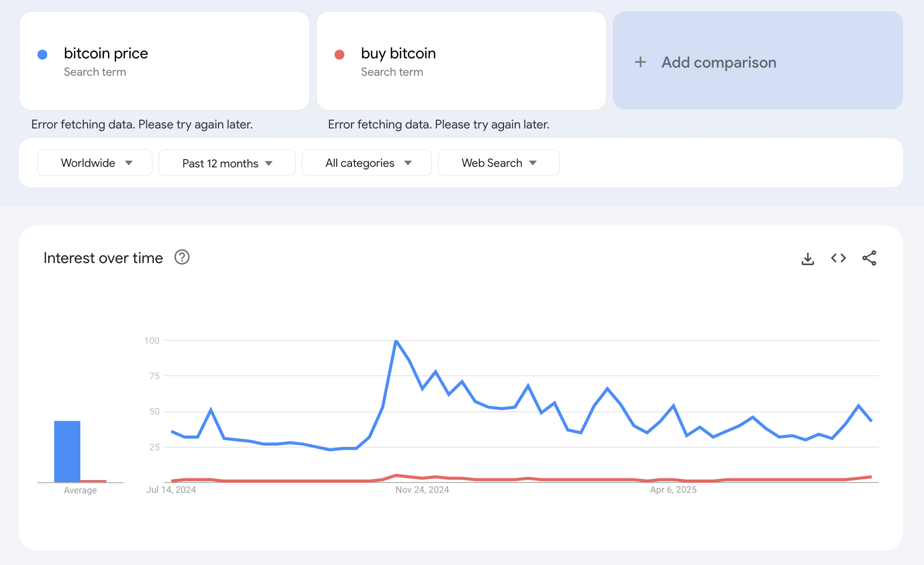Expand the Past 12 months time range
Viewport: 924px width, 565px height.
pyautogui.click(x=227, y=163)
